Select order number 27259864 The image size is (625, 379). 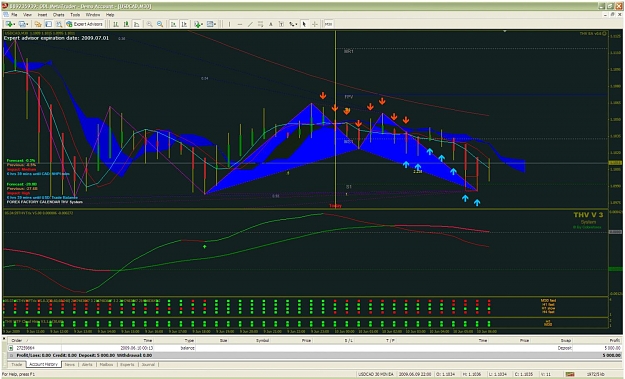click(x=26, y=348)
